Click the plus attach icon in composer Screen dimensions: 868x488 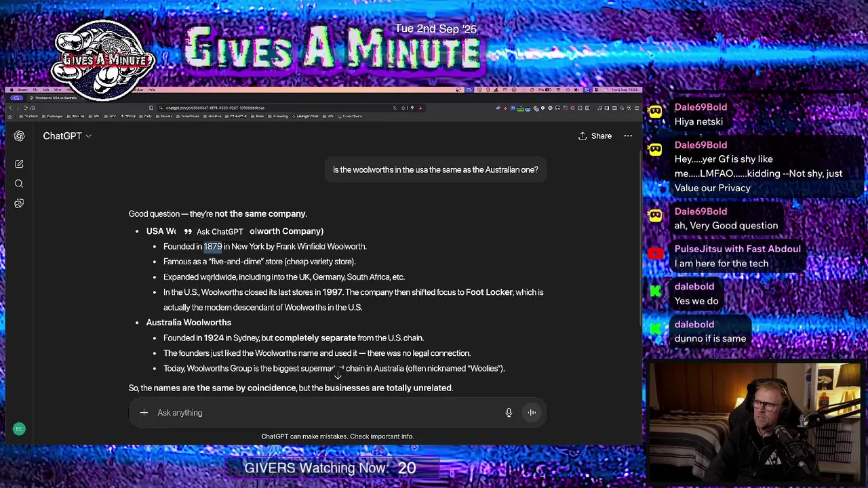point(144,412)
